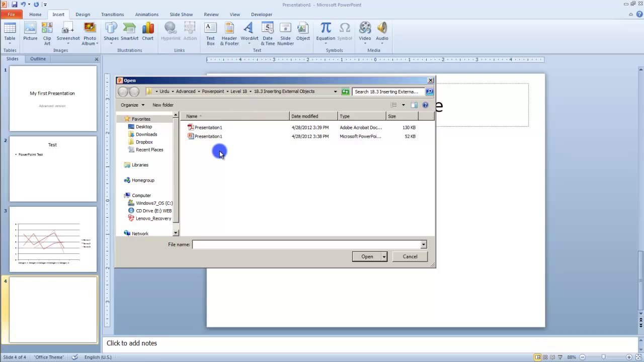Switch to the Home tab

click(35, 15)
